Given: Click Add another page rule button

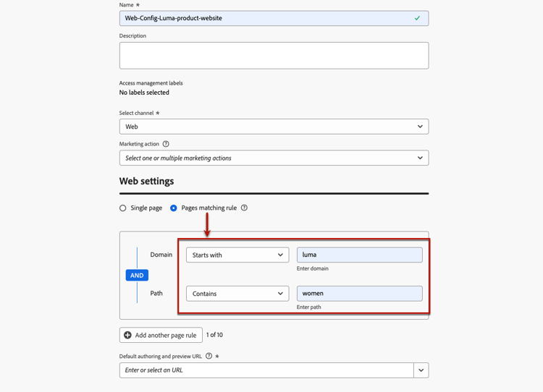Looking at the screenshot, I should click(x=161, y=335).
